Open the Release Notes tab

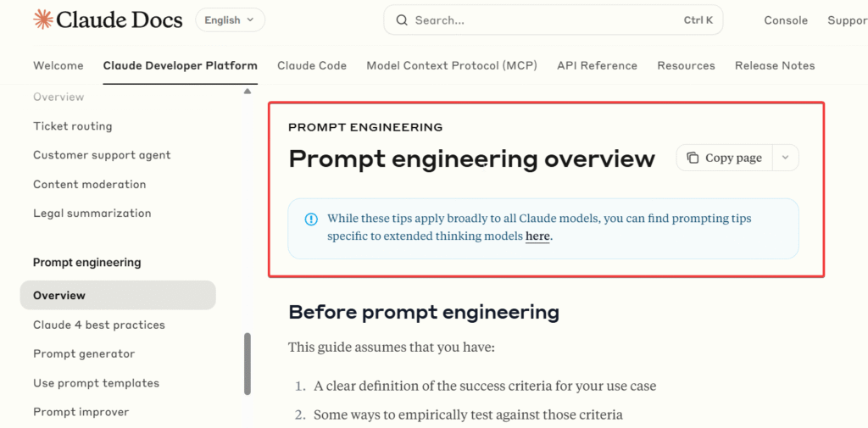click(x=775, y=65)
